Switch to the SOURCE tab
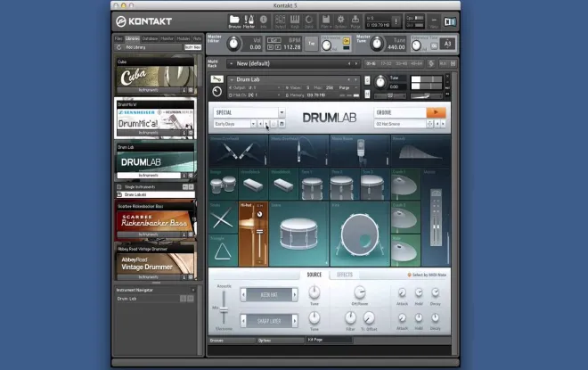Screen dimensions: 588x370 (x=314, y=275)
